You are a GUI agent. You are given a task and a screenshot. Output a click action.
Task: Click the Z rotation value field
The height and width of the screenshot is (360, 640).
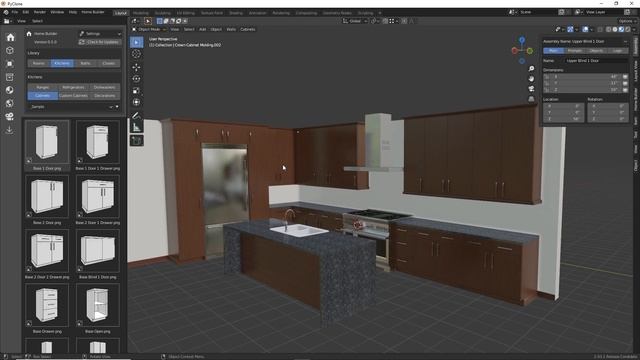tap(607, 119)
